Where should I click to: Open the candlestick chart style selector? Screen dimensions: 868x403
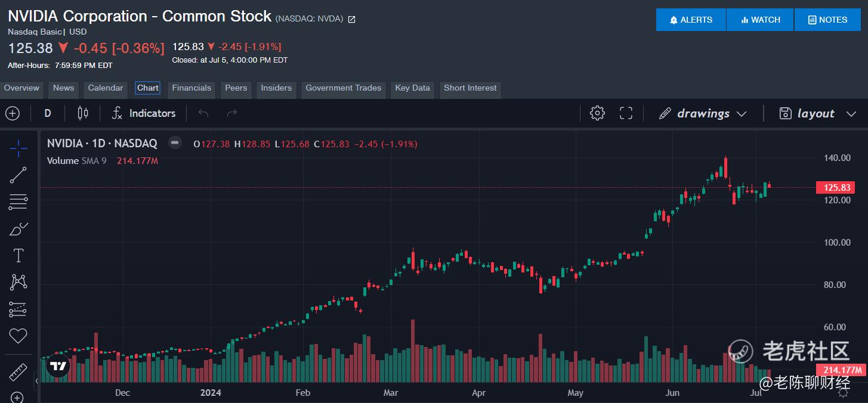tap(83, 113)
